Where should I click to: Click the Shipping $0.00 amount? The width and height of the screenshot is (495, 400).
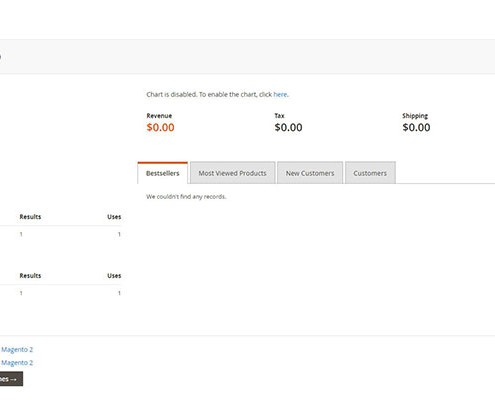pos(416,127)
